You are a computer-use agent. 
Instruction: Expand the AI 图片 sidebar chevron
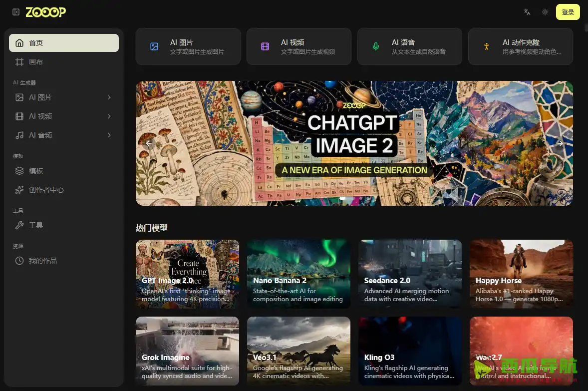109,97
